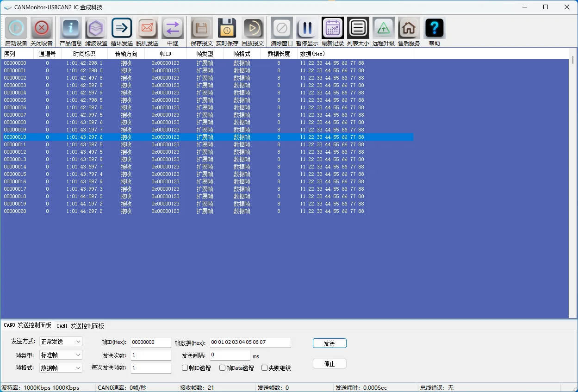Click 清除窗口 to clear the message window
578x392 pixels.
pyautogui.click(x=281, y=28)
